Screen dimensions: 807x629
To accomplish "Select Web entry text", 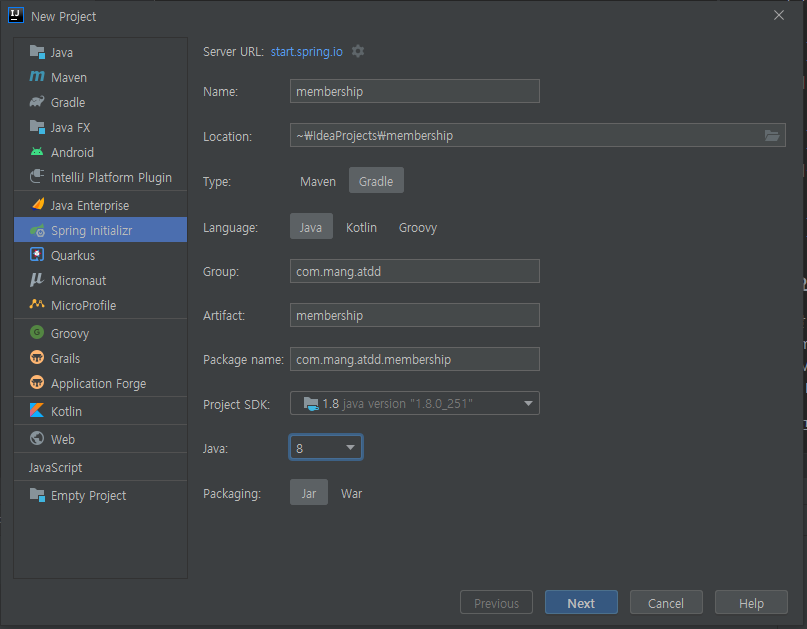I will [x=63, y=439].
